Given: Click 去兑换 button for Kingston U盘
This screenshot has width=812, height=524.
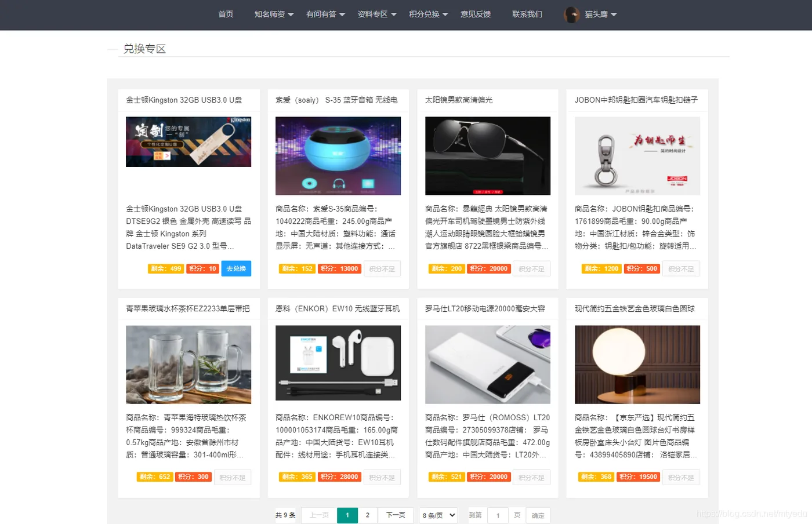Looking at the screenshot, I should (236, 268).
